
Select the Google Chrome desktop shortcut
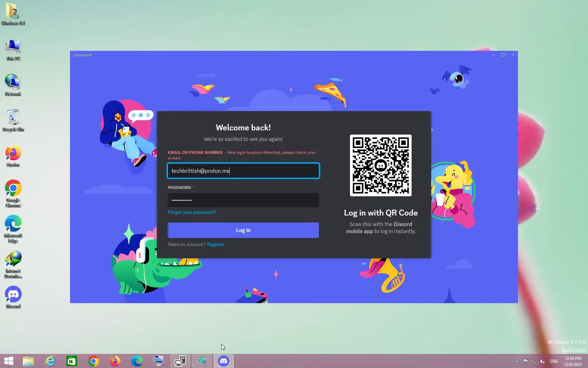pyautogui.click(x=13, y=193)
